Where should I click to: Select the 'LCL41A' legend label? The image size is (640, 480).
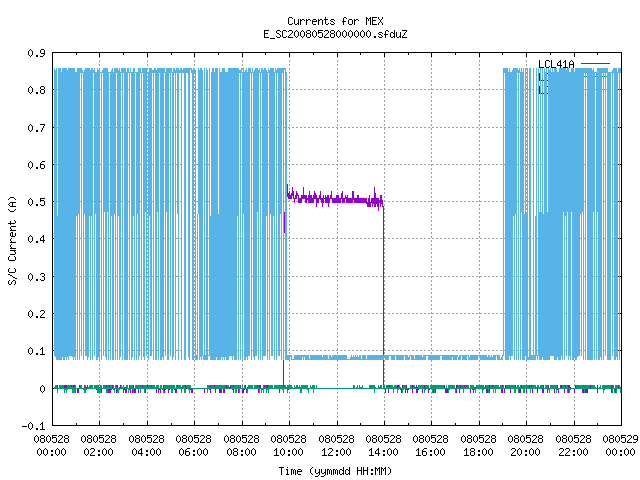pyautogui.click(x=556, y=64)
